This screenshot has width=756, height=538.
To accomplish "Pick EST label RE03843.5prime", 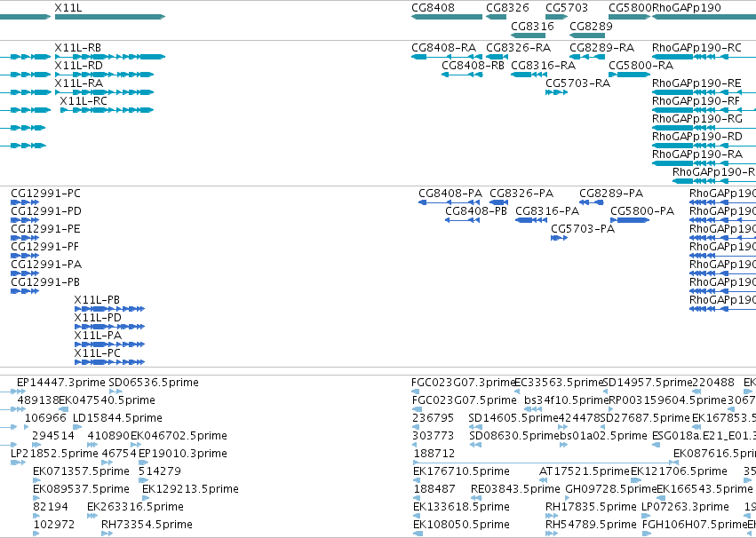I will tap(515, 489).
